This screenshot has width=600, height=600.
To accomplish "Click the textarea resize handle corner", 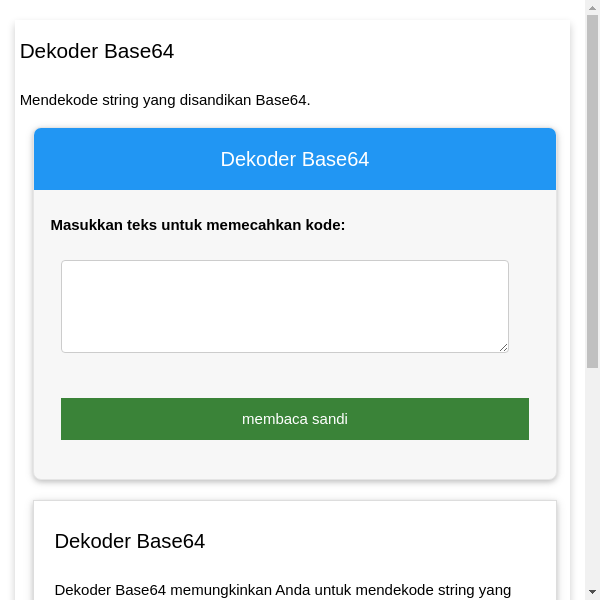I will tap(503, 347).
